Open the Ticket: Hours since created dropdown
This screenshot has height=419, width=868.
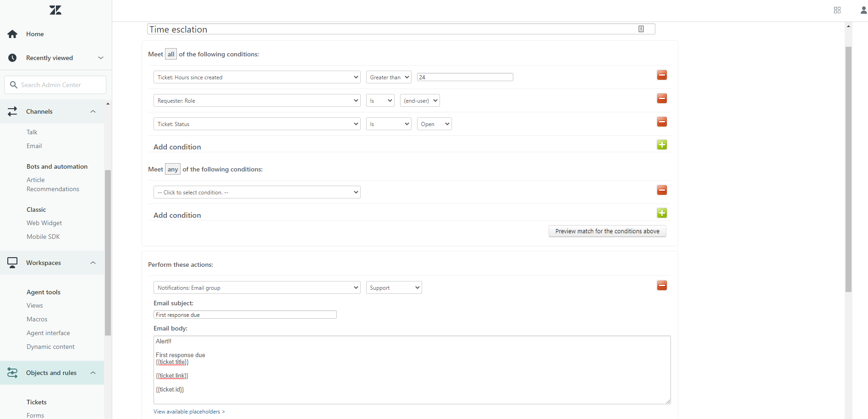click(x=257, y=77)
